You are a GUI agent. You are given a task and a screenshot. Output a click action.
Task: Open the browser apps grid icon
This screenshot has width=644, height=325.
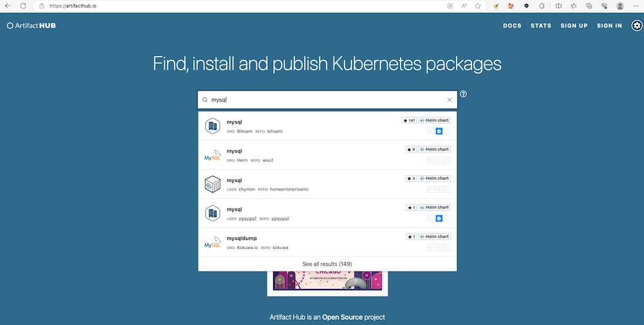(x=450, y=6)
